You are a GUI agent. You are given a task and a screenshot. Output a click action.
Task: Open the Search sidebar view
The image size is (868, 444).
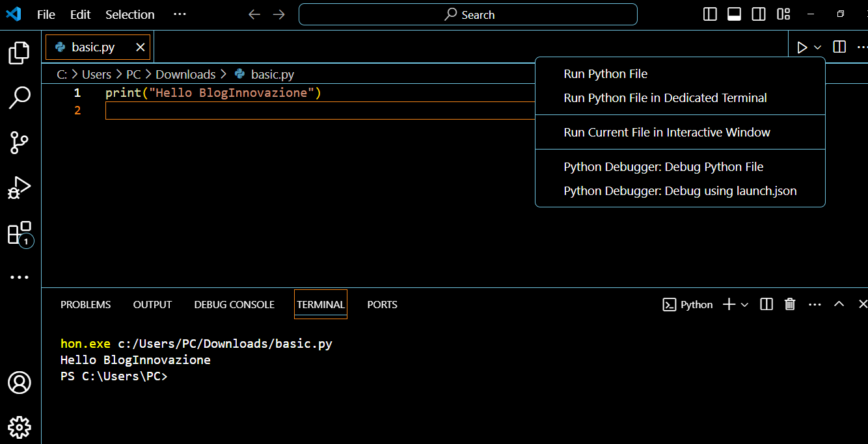click(19, 98)
